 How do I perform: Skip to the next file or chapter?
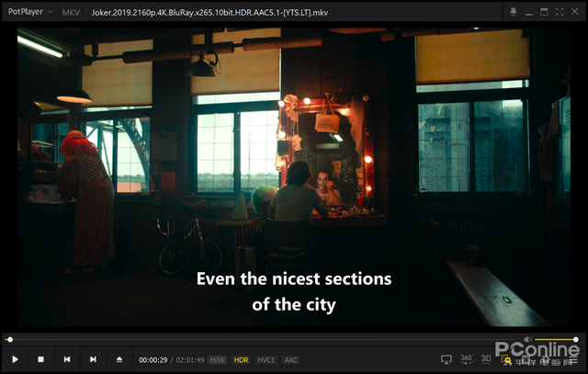(x=93, y=359)
